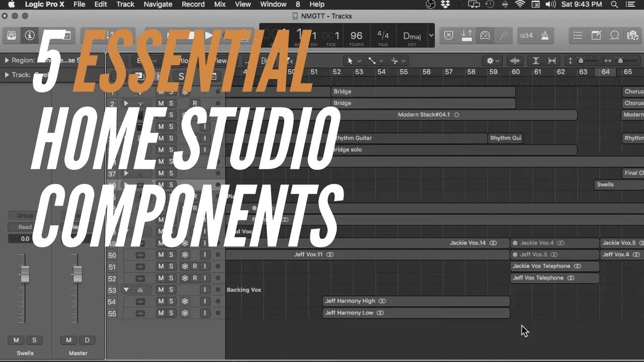Enable Replace mode icon
This screenshot has height=362, width=644.
pyautogui.click(x=449, y=35)
